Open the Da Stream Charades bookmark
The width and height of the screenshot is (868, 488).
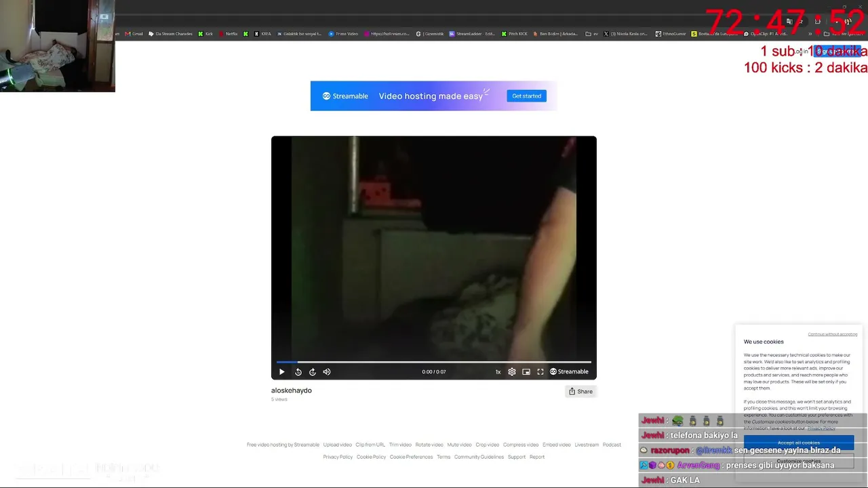tap(171, 34)
